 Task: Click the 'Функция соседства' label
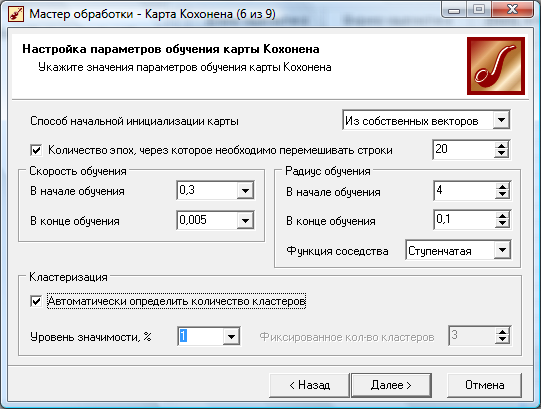[x=337, y=251]
